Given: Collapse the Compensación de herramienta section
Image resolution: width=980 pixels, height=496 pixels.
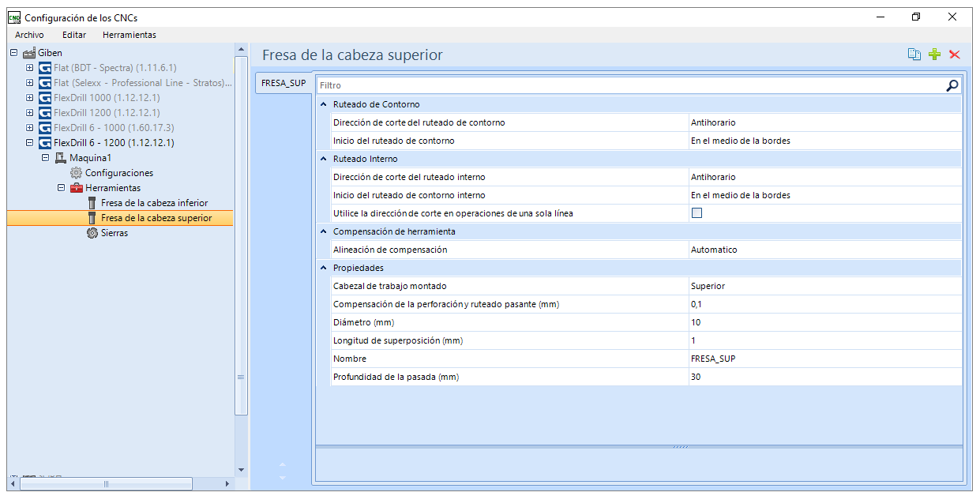Looking at the screenshot, I should 323,231.
